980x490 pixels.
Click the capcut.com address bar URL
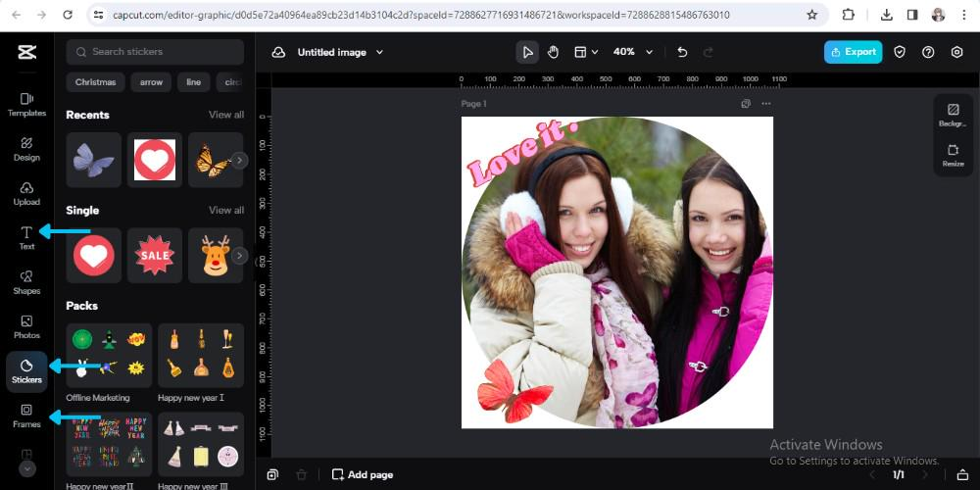click(420, 15)
